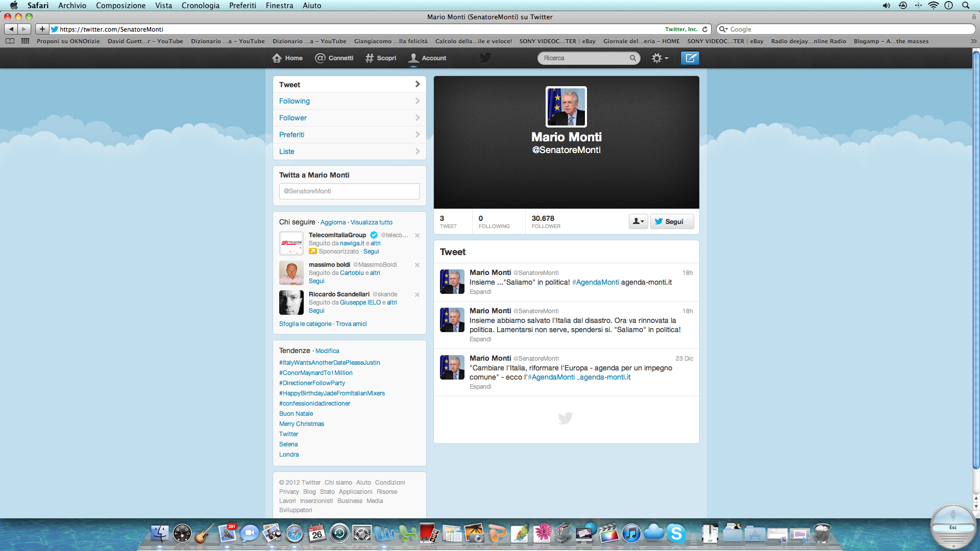Click Visualizza tutto link
980x551 pixels.
(372, 222)
